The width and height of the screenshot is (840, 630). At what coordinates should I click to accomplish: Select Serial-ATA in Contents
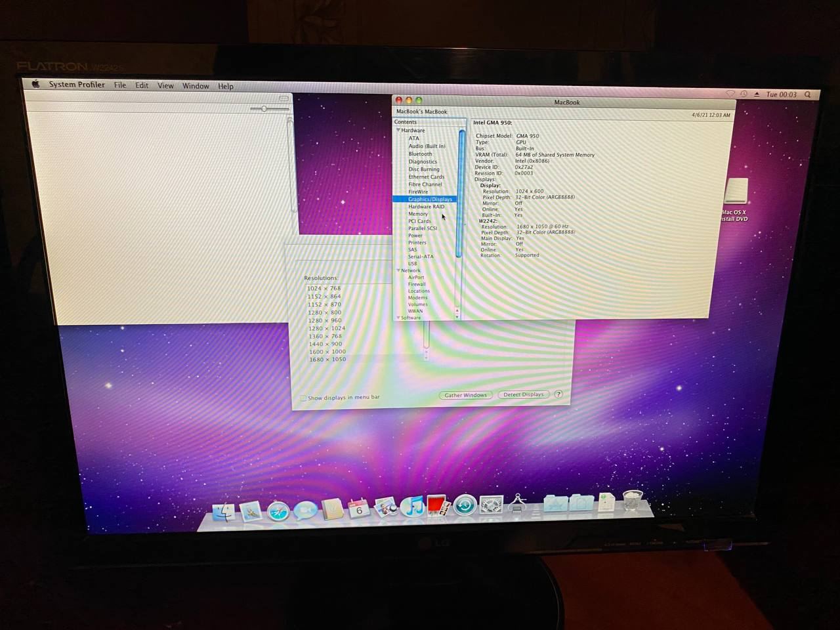421,257
